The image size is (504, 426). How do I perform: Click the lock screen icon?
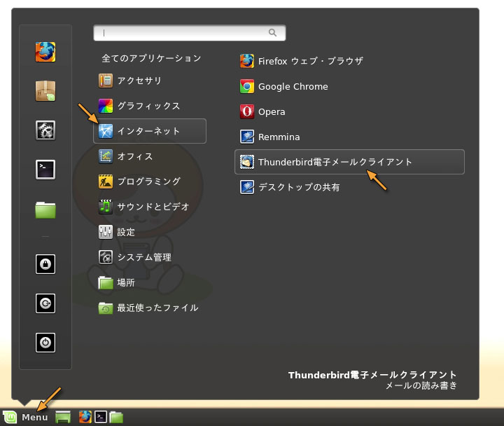pyautogui.click(x=45, y=264)
